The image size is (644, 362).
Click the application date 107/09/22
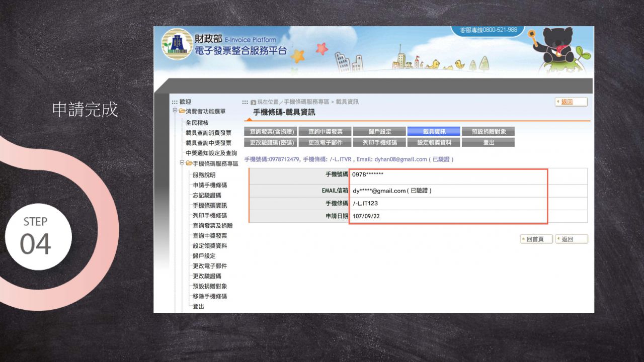[367, 217]
